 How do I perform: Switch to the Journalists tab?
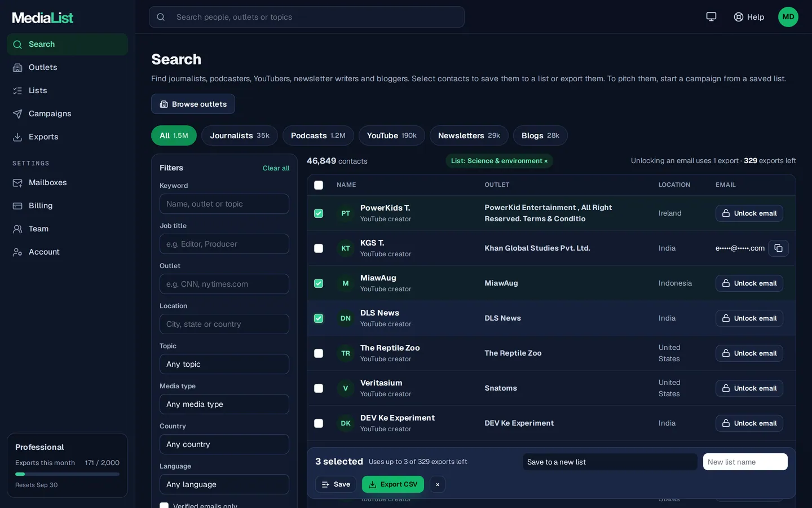click(x=240, y=135)
